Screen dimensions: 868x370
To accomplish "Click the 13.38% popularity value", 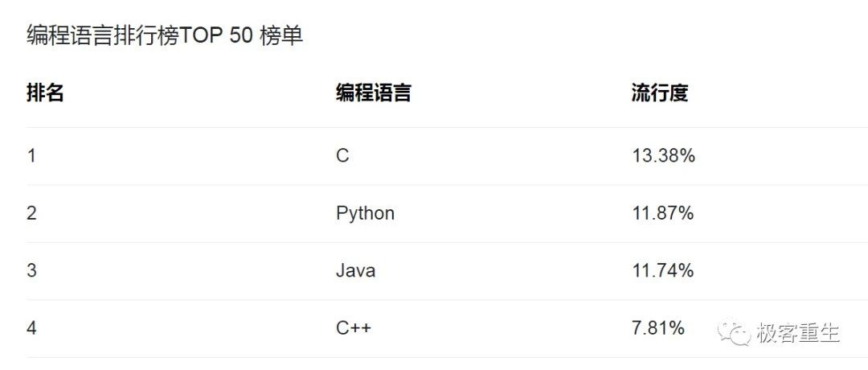I will coord(663,156).
